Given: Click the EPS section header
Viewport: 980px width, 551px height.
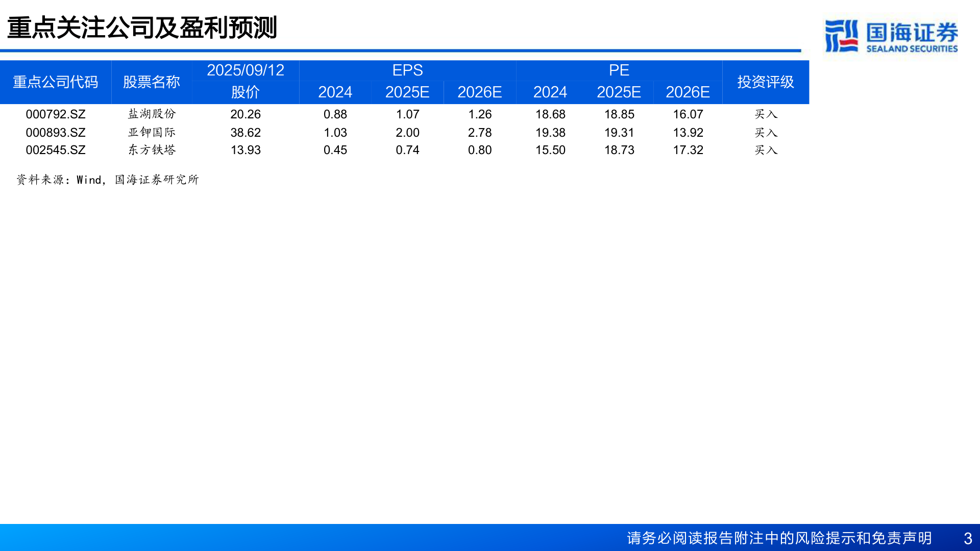Looking at the screenshot, I should click(x=406, y=70).
